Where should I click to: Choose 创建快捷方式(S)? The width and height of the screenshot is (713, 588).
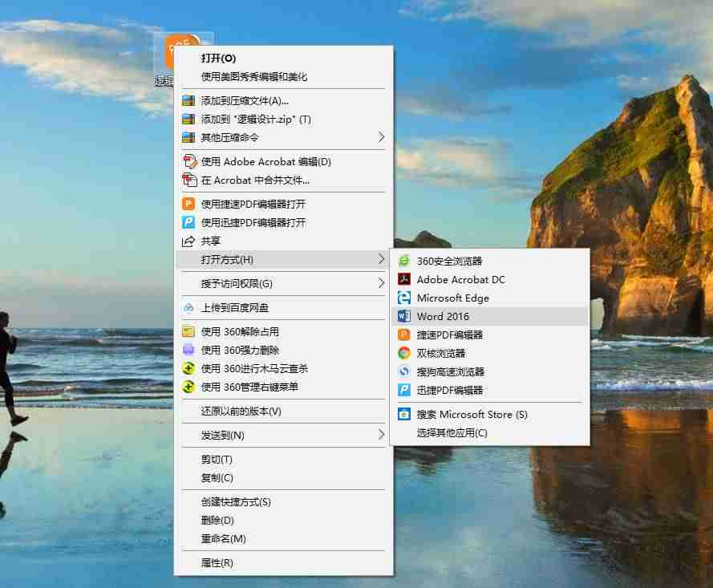(283, 501)
